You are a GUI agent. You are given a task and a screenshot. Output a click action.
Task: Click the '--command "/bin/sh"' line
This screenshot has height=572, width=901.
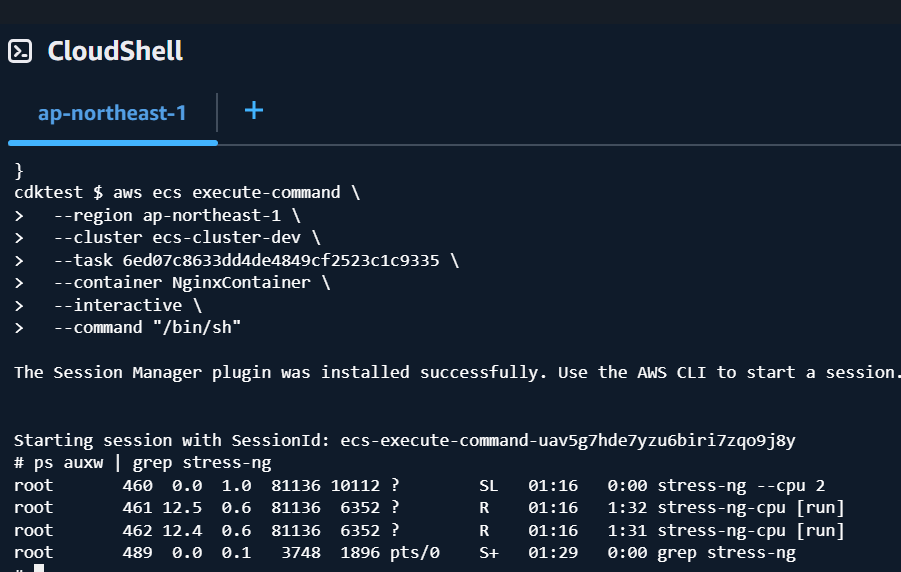[x=147, y=328]
